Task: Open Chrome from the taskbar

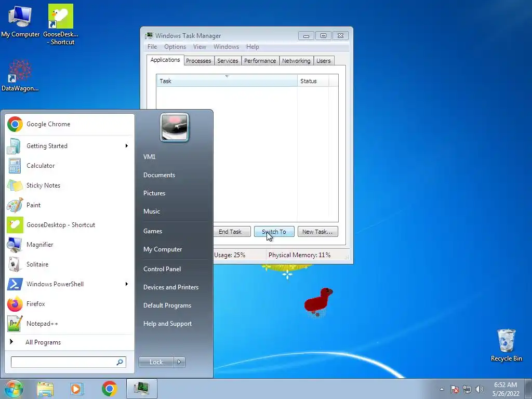Action: (109, 389)
